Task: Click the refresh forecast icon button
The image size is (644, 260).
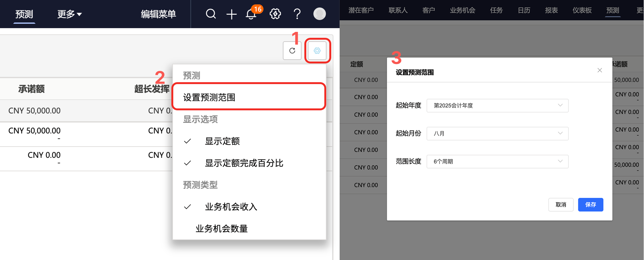Action: coord(292,51)
